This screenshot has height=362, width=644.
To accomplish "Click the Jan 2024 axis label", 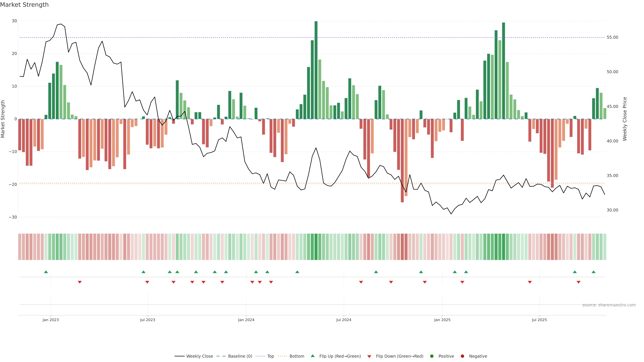I will [246, 320].
